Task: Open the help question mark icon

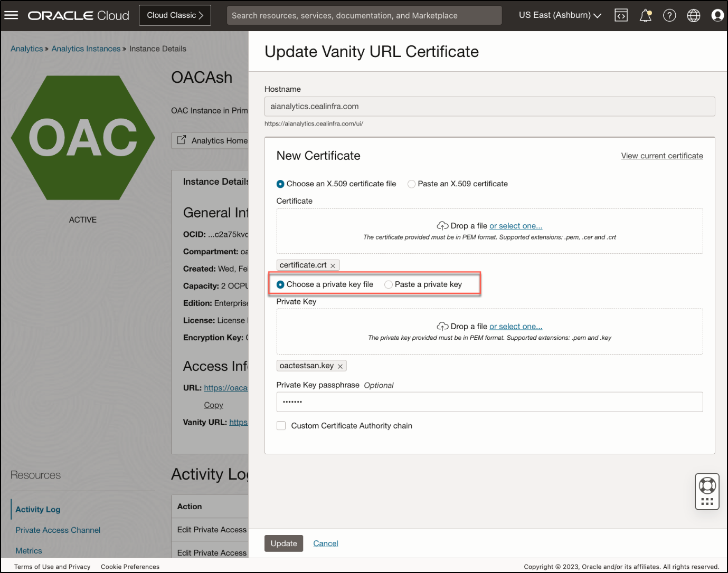Action: [x=669, y=15]
